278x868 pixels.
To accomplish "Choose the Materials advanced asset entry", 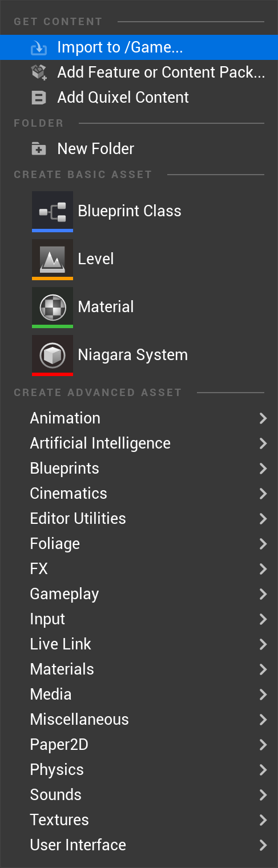I will (x=139, y=669).
